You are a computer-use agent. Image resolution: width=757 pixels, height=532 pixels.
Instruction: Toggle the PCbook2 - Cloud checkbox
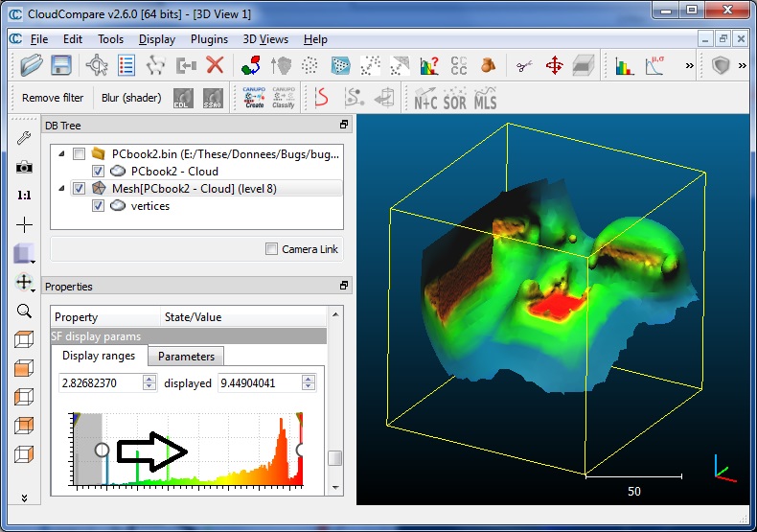click(x=98, y=172)
